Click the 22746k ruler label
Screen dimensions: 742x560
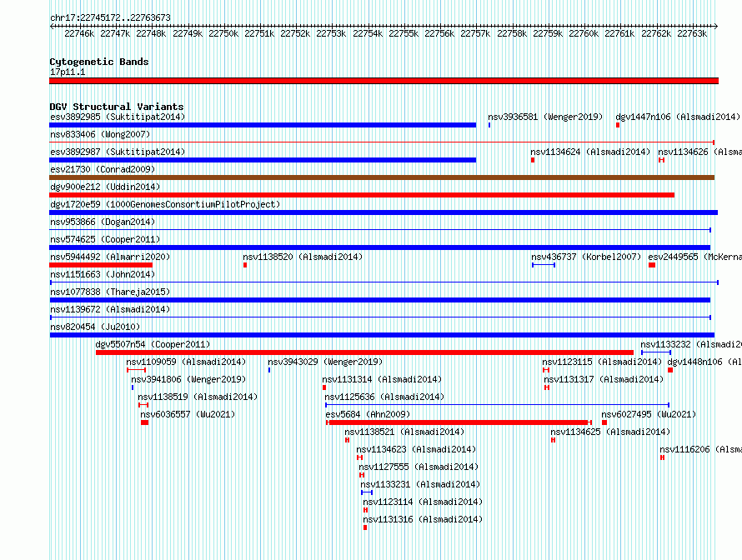pyautogui.click(x=79, y=33)
